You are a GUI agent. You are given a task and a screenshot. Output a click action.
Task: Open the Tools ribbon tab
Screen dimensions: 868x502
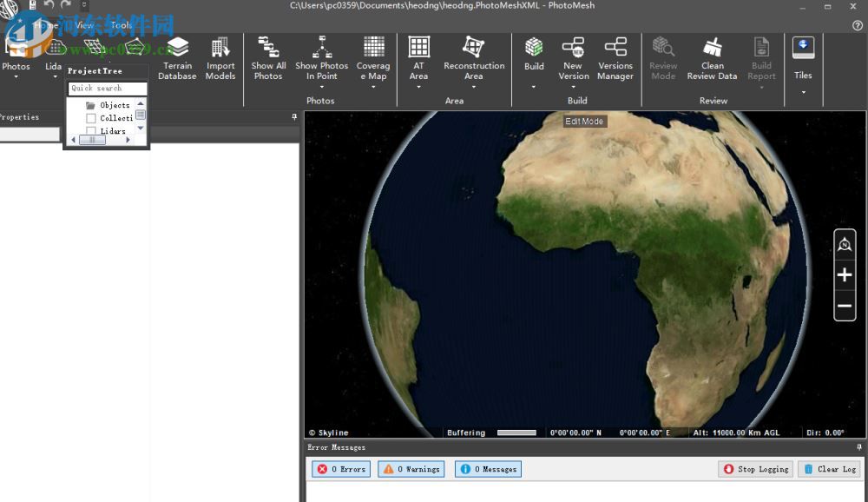(122, 25)
